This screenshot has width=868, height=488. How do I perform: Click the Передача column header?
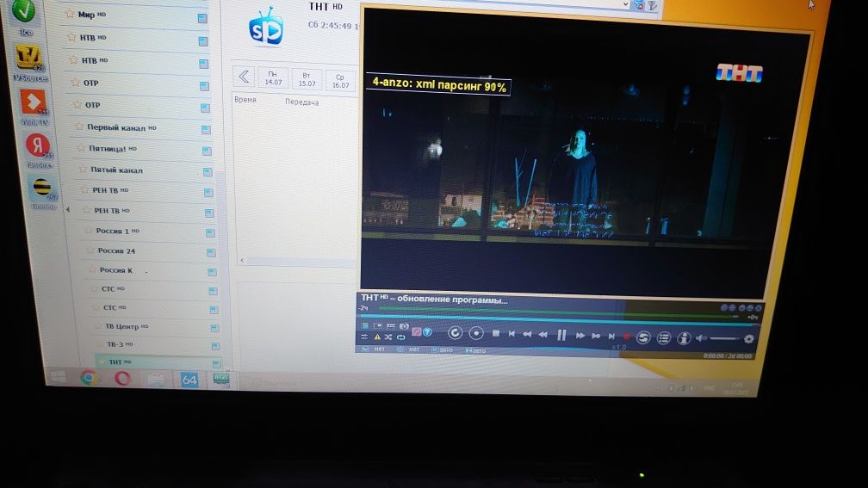[x=301, y=102]
